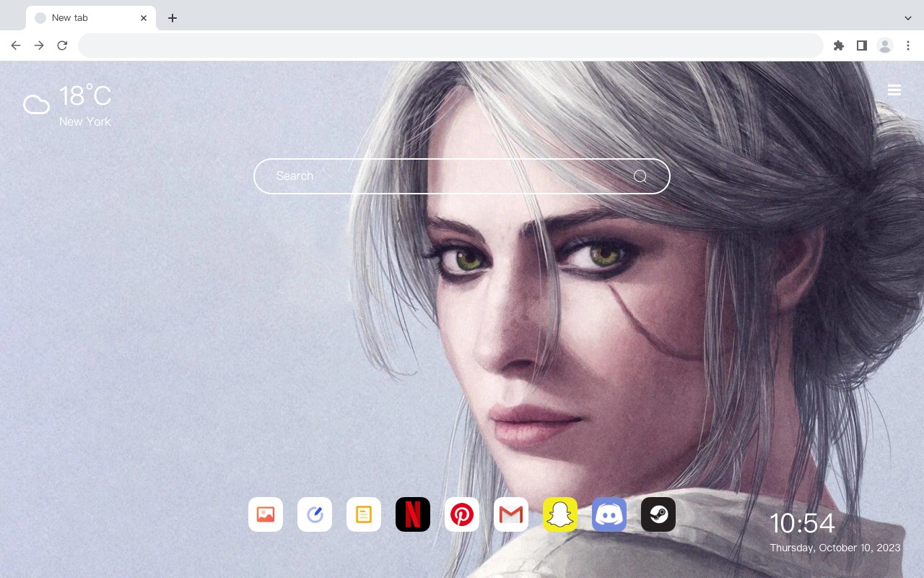Click the 10:54 clock display

tap(802, 524)
